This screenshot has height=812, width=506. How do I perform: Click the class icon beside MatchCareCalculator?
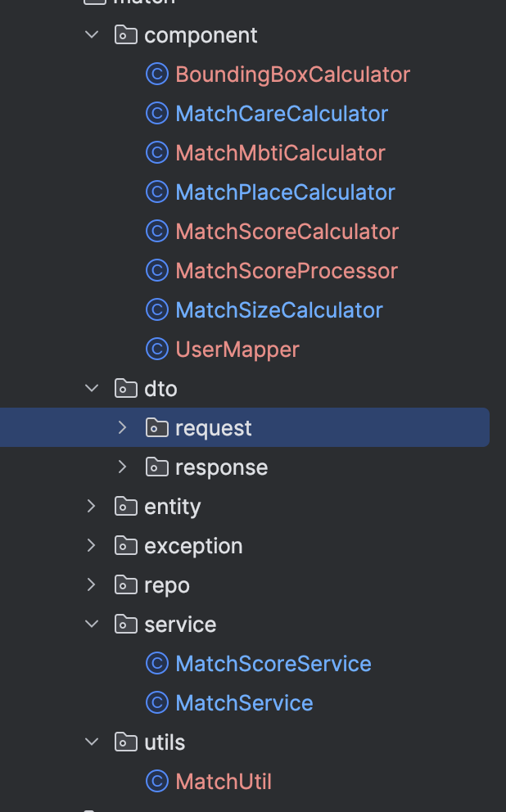(156, 114)
